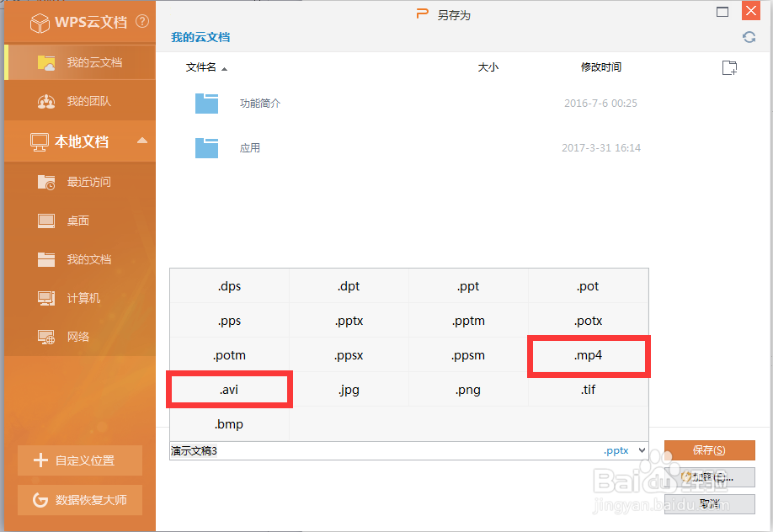Select 最近访问 in the sidebar

pyautogui.click(x=79, y=181)
